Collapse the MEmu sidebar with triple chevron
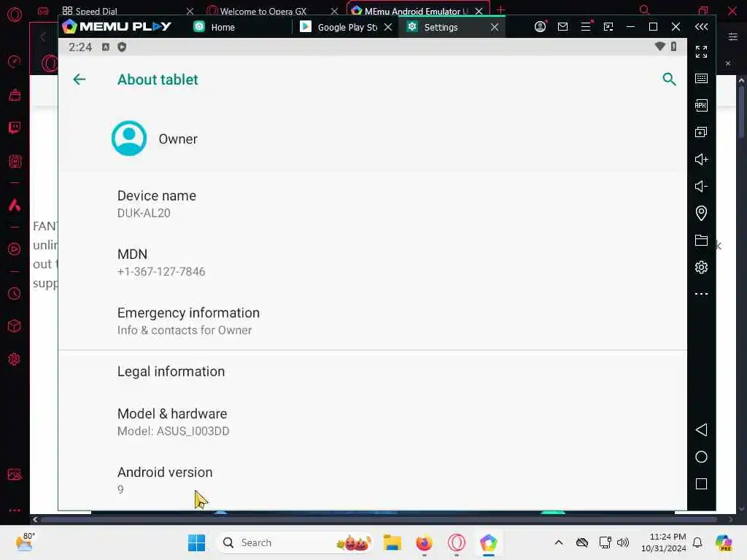747x560 pixels. point(701,27)
